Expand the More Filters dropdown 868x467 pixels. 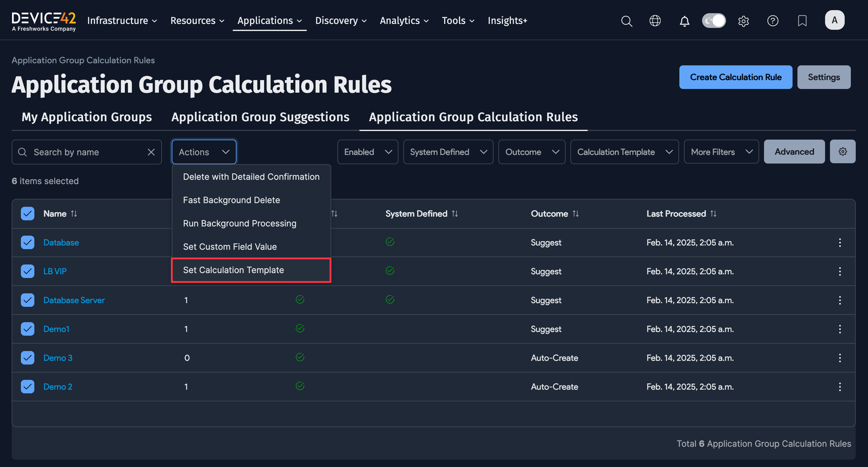721,152
